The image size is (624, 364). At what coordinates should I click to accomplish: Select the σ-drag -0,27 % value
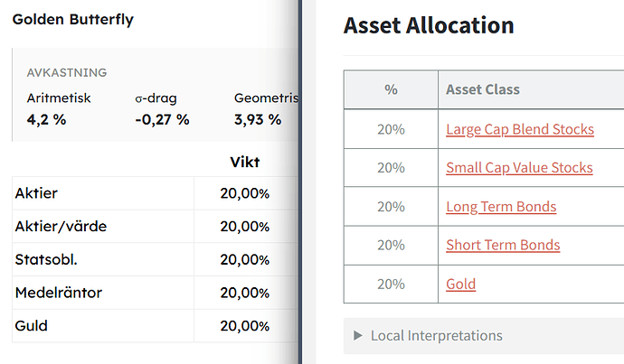[161, 119]
